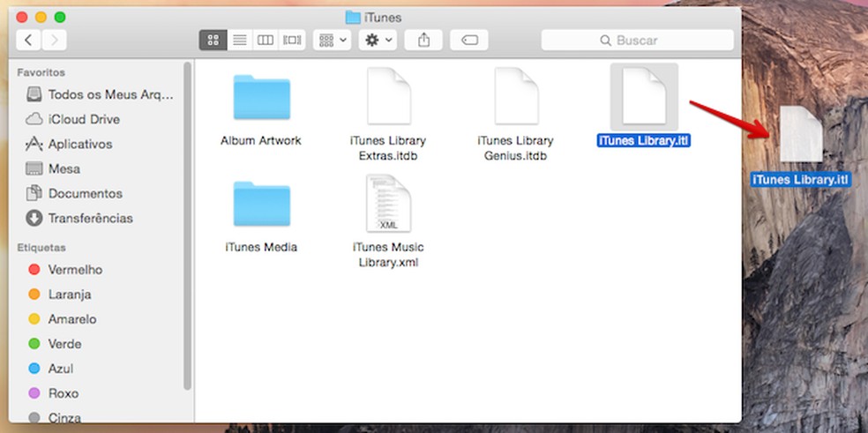The height and width of the screenshot is (433, 868).
Task: Select the Amarelo yellow tag
Action: click(x=62, y=319)
